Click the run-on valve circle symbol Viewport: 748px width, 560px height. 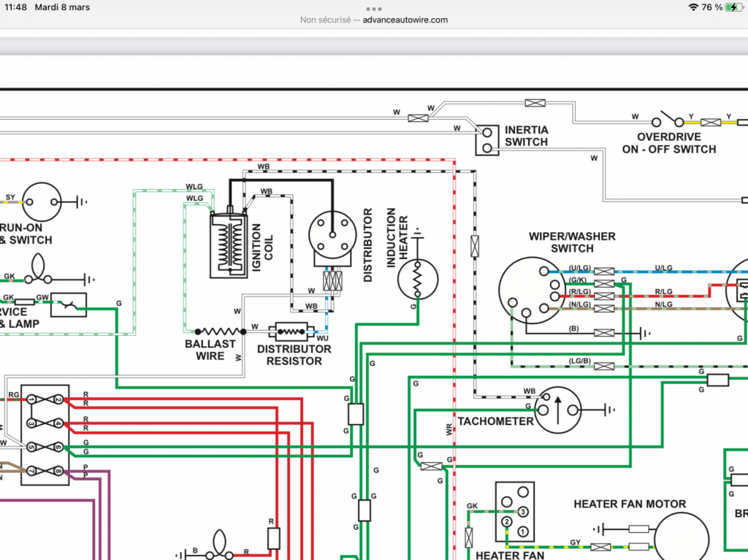coord(42,202)
